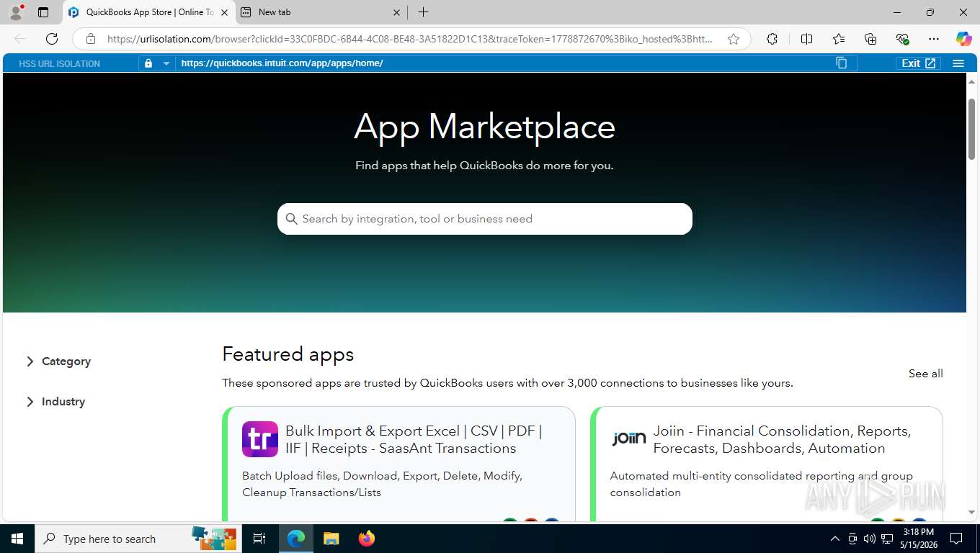Open the Favorites list icon
This screenshot has width=980, height=553.
tap(839, 39)
